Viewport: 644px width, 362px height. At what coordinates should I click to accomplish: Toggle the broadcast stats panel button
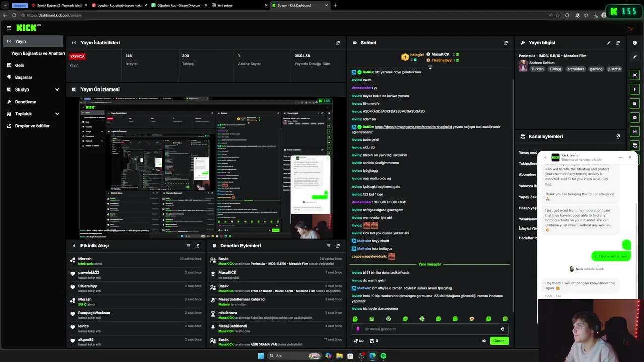coord(635,131)
